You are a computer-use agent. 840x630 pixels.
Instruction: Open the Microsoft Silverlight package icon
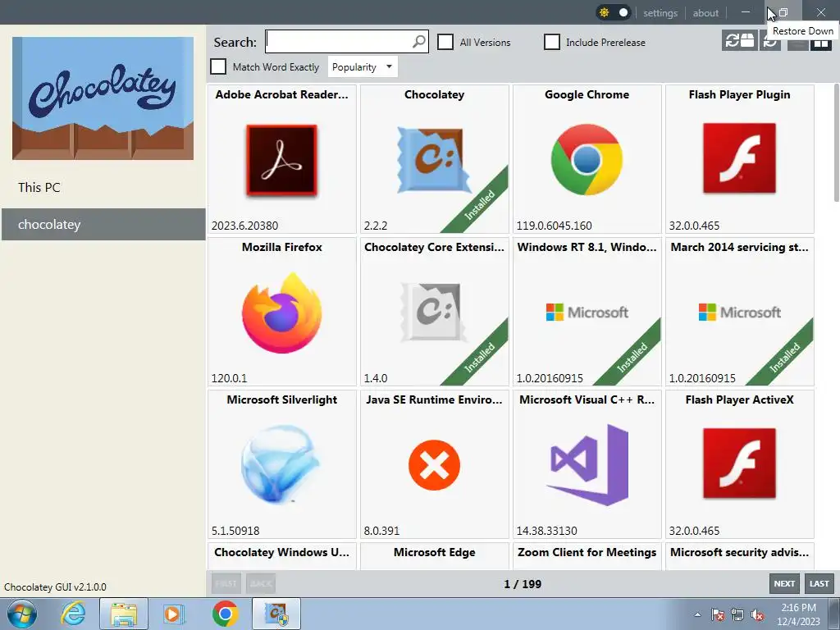pos(281,464)
